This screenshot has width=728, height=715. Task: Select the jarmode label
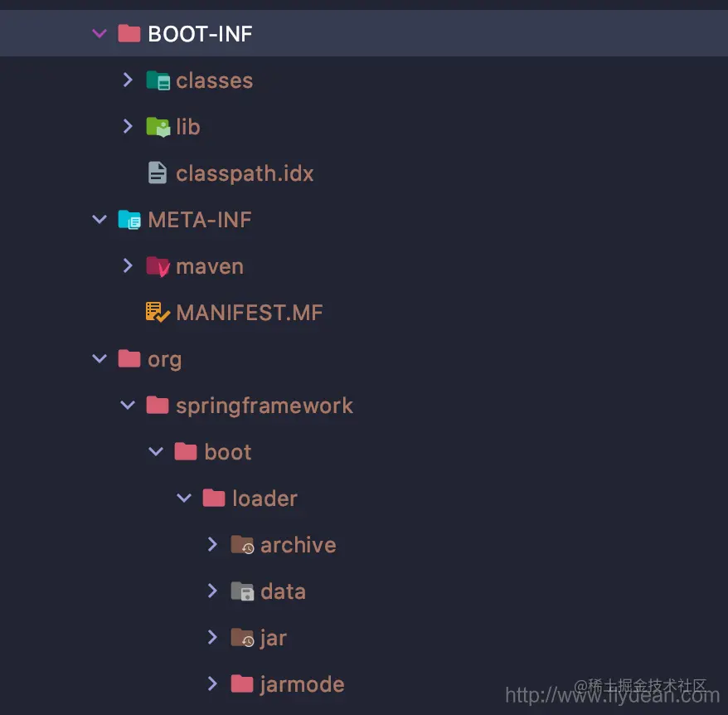302,685
